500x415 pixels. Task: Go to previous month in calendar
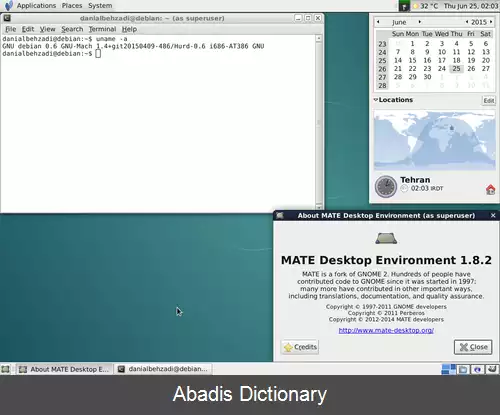(x=378, y=22)
